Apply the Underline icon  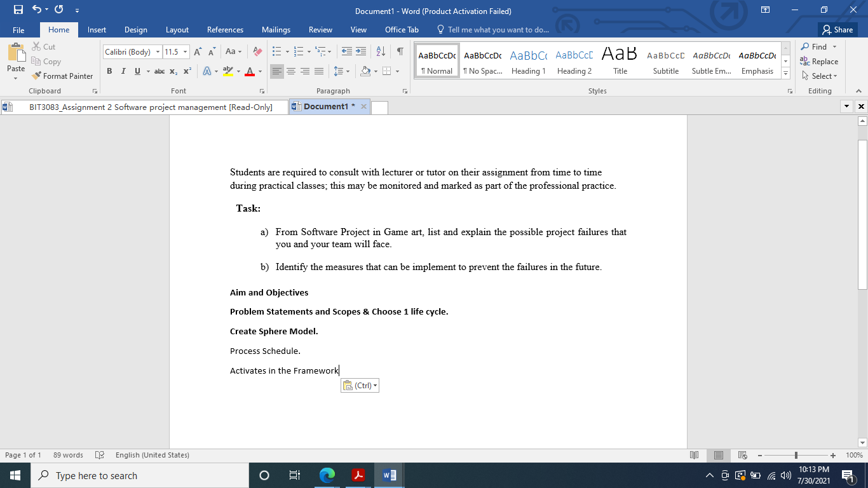[136, 71]
